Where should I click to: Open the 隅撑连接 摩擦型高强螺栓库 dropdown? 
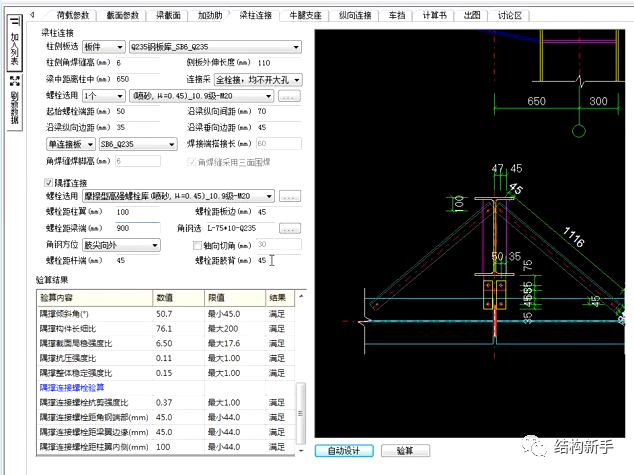[x=178, y=196]
